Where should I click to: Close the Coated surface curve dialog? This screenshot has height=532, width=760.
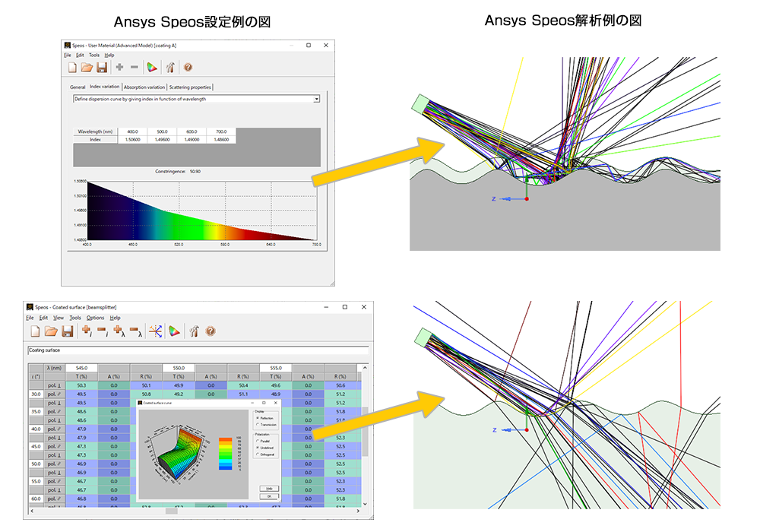(x=275, y=403)
